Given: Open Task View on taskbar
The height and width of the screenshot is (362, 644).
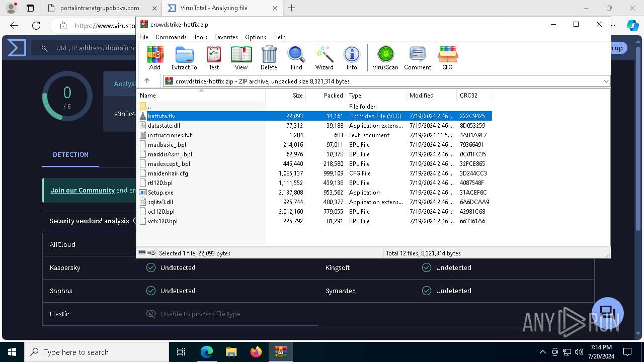Looking at the screenshot, I should tap(181, 352).
